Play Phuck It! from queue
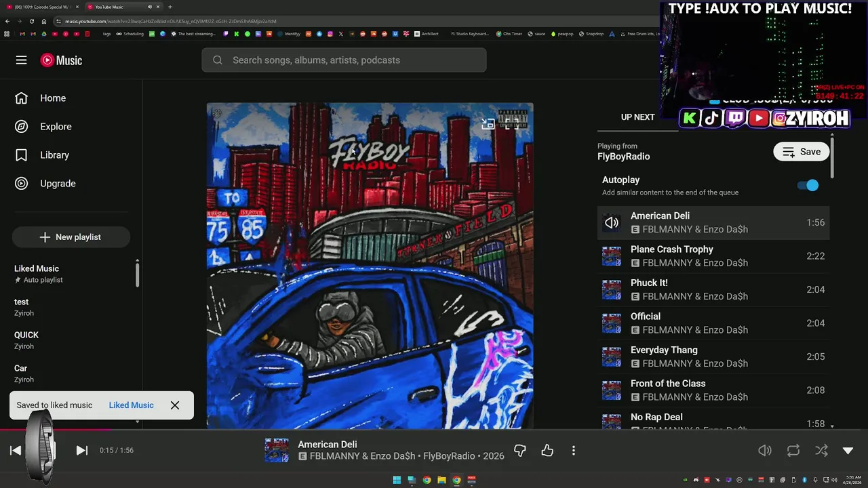The width and height of the screenshot is (868, 488). [x=713, y=289]
